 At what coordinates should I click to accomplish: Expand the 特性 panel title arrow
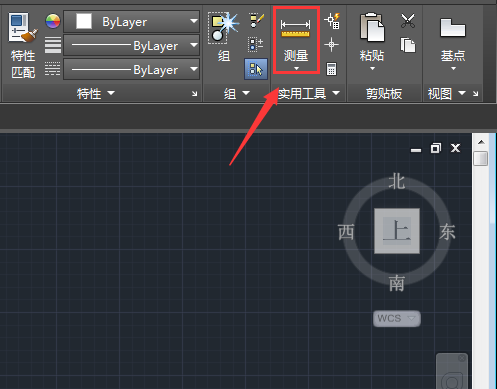coord(111,93)
